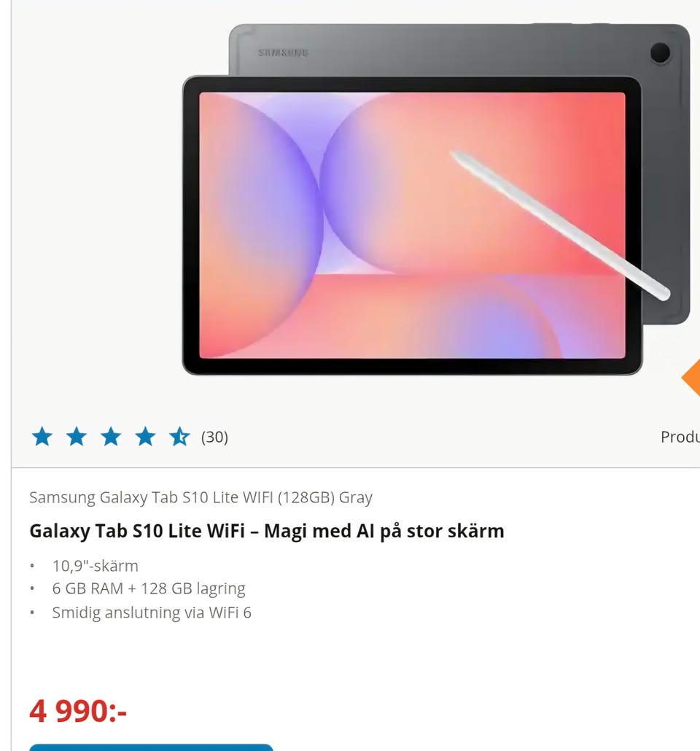The height and width of the screenshot is (751, 700).
Task: Click the fourth blue rating star
Action: point(146,437)
